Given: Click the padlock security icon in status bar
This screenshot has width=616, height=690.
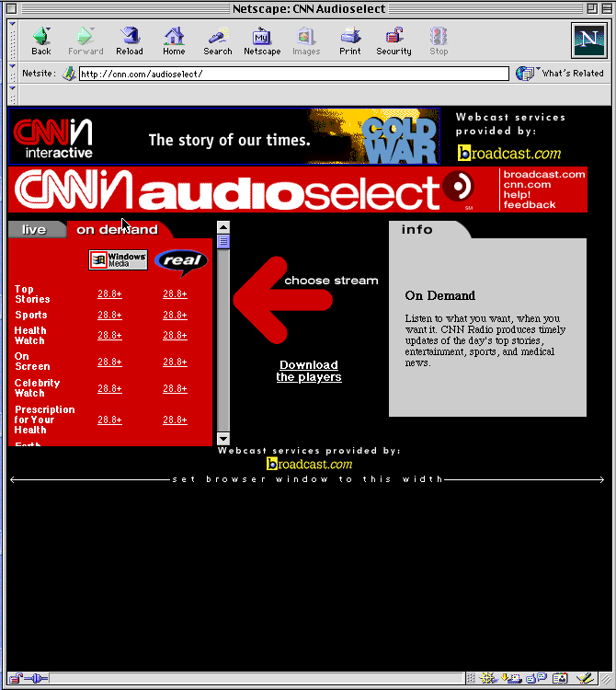Looking at the screenshot, I should pyautogui.click(x=17, y=678).
